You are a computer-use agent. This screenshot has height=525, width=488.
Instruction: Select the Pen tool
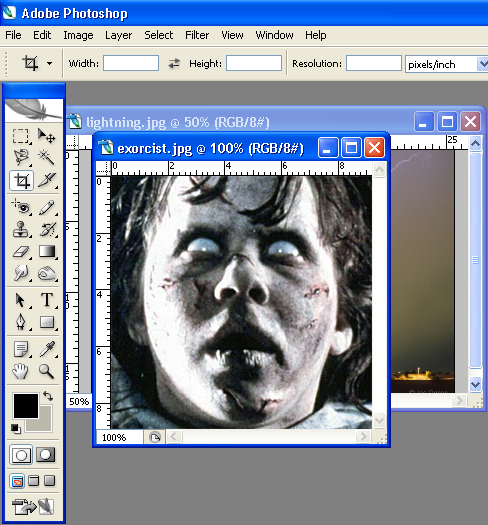point(21,322)
